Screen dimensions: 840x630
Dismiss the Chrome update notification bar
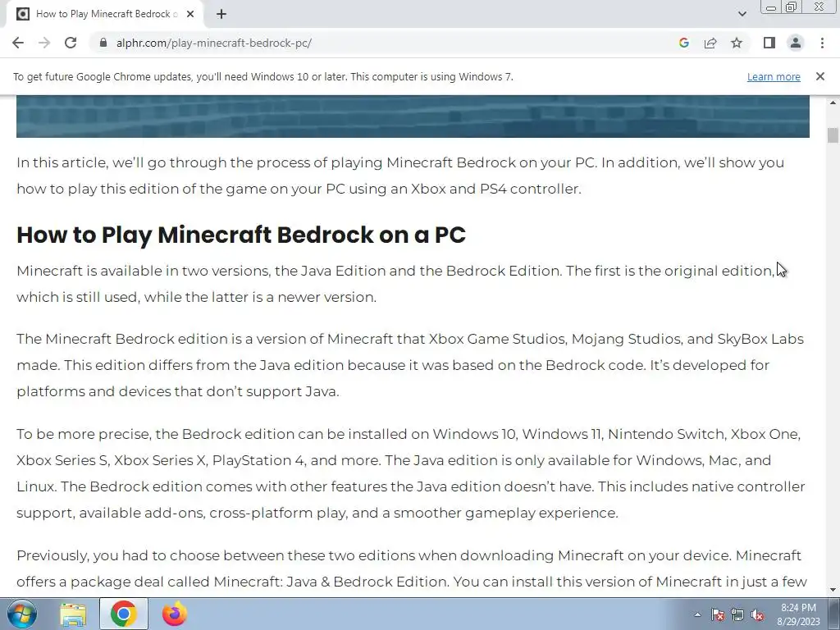pos(820,76)
